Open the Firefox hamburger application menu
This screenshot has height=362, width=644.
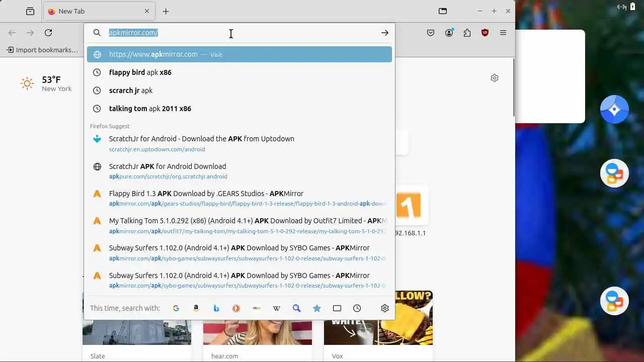coord(503,33)
